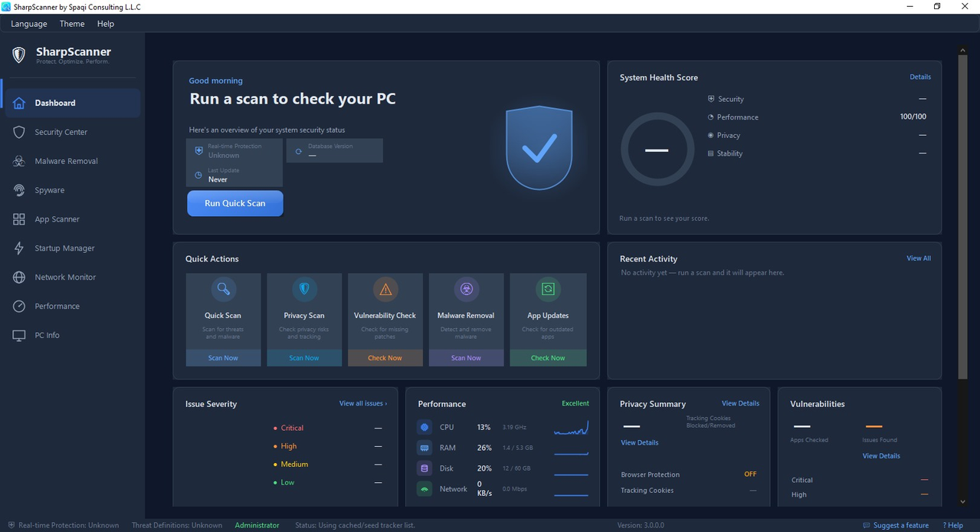The image size is (980, 532).
Task: Open Vulnerabilities View Details link
Action: (x=881, y=456)
